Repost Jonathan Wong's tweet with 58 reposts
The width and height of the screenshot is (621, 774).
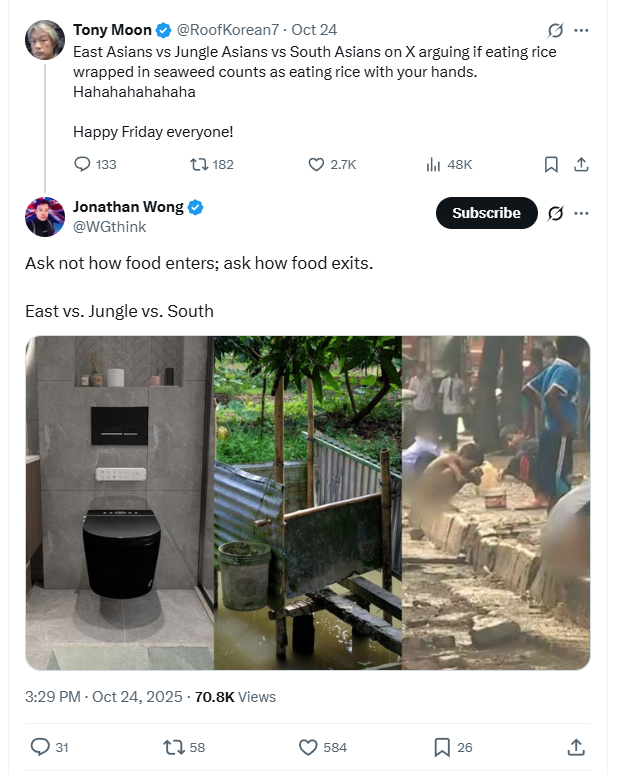(x=173, y=747)
